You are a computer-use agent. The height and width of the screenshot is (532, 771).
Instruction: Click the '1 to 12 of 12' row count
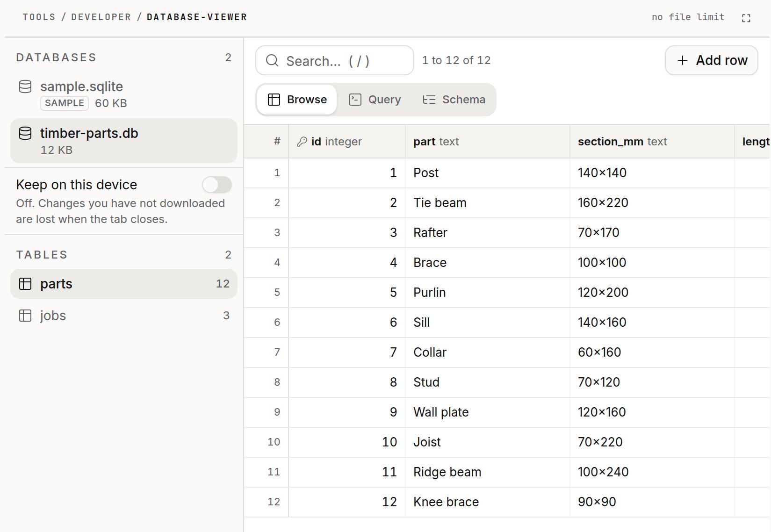[x=456, y=60]
